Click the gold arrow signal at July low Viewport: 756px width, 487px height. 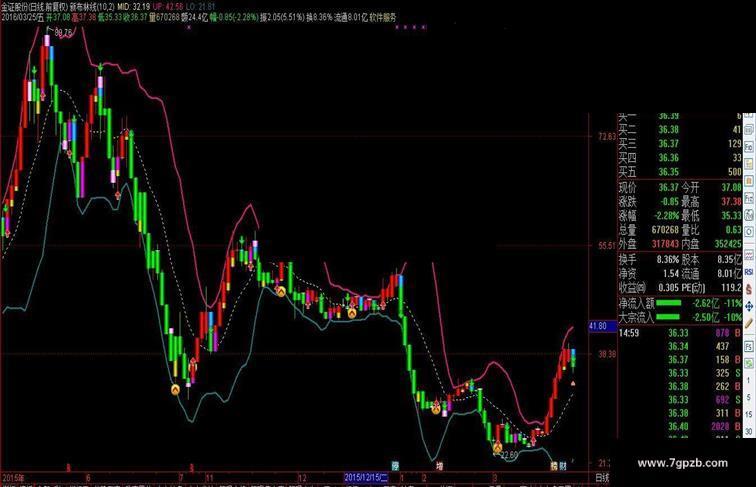pyautogui.click(x=176, y=389)
